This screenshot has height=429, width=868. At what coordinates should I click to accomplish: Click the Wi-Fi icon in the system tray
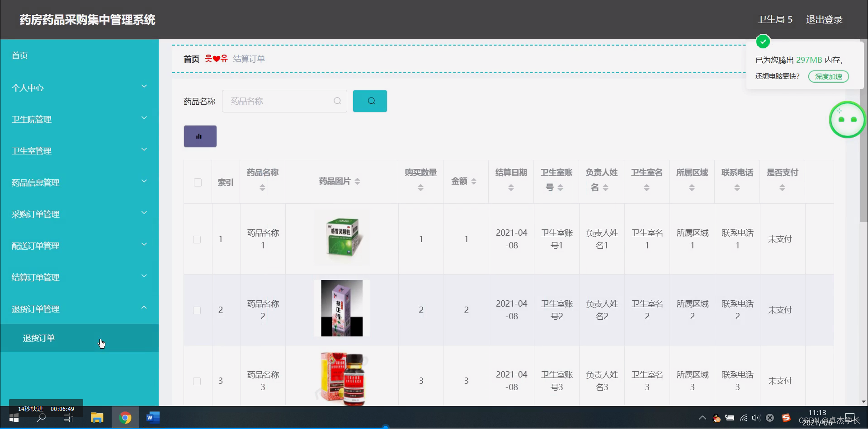point(744,418)
